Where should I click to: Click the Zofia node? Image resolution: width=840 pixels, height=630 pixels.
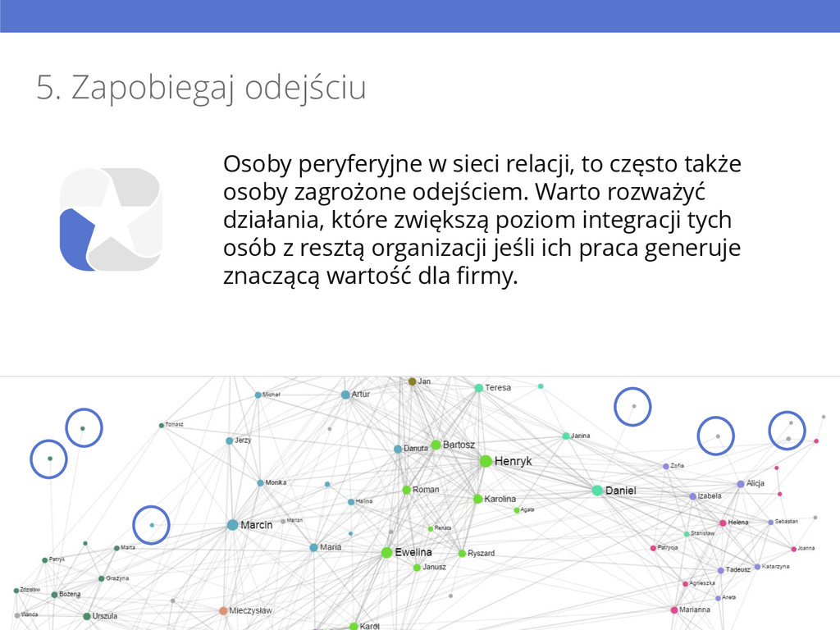point(666,466)
